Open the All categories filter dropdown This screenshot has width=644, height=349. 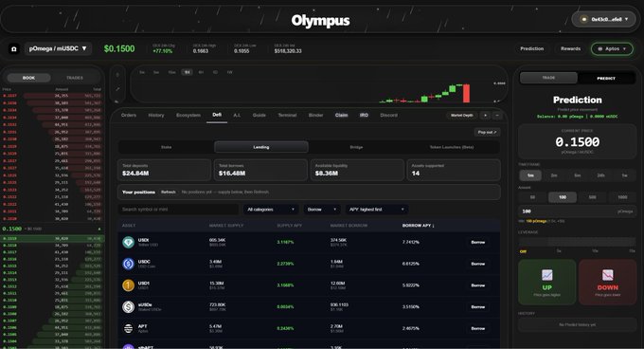tap(271, 210)
